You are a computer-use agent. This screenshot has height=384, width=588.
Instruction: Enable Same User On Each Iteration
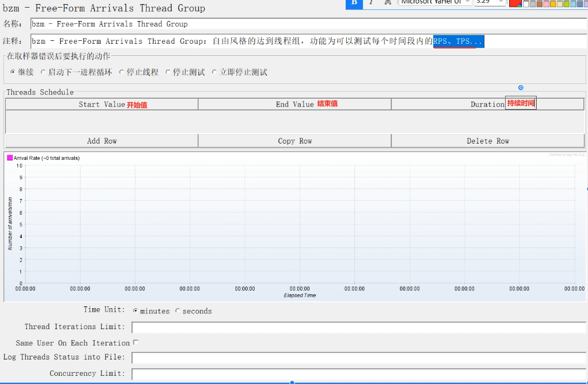click(135, 343)
